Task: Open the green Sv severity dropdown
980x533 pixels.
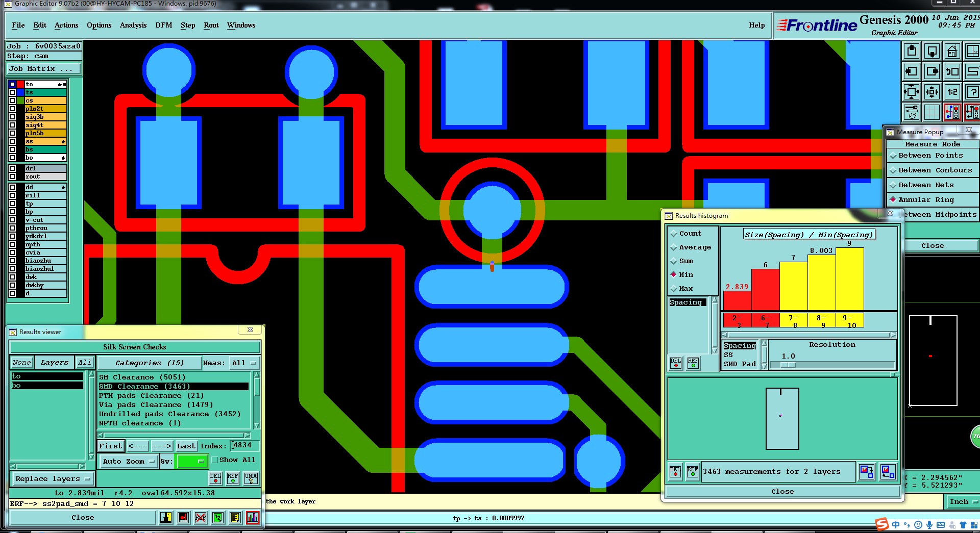Action: point(191,461)
